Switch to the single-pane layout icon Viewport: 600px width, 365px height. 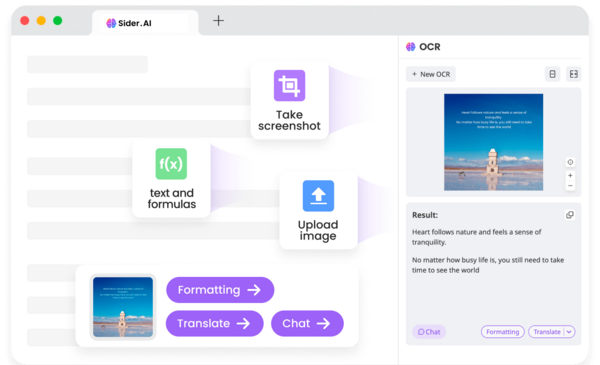(x=552, y=74)
